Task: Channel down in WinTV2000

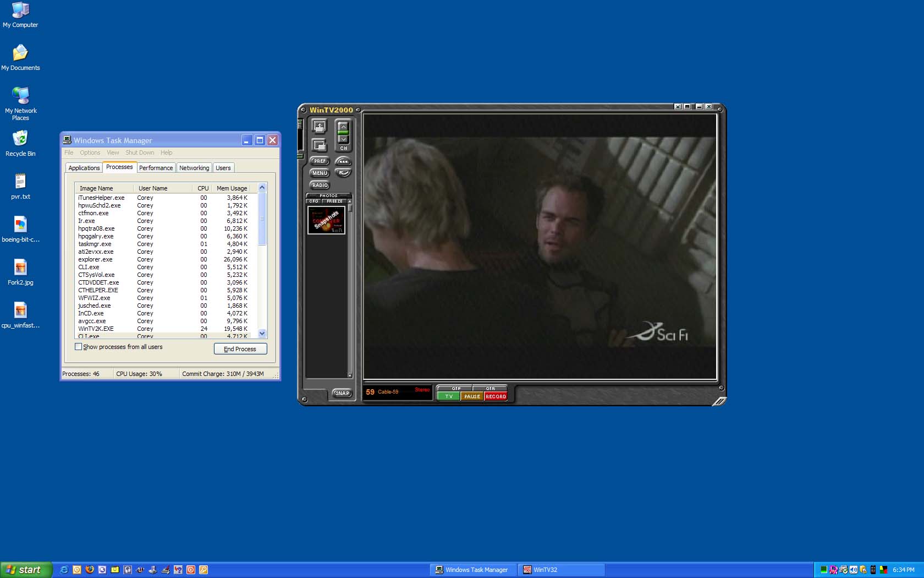Action: pos(343,139)
